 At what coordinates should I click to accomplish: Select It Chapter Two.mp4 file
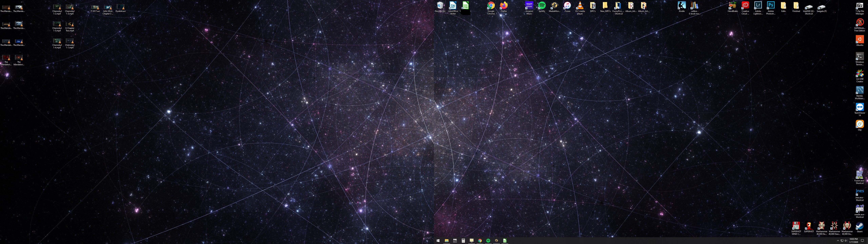[x=70, y=27]
